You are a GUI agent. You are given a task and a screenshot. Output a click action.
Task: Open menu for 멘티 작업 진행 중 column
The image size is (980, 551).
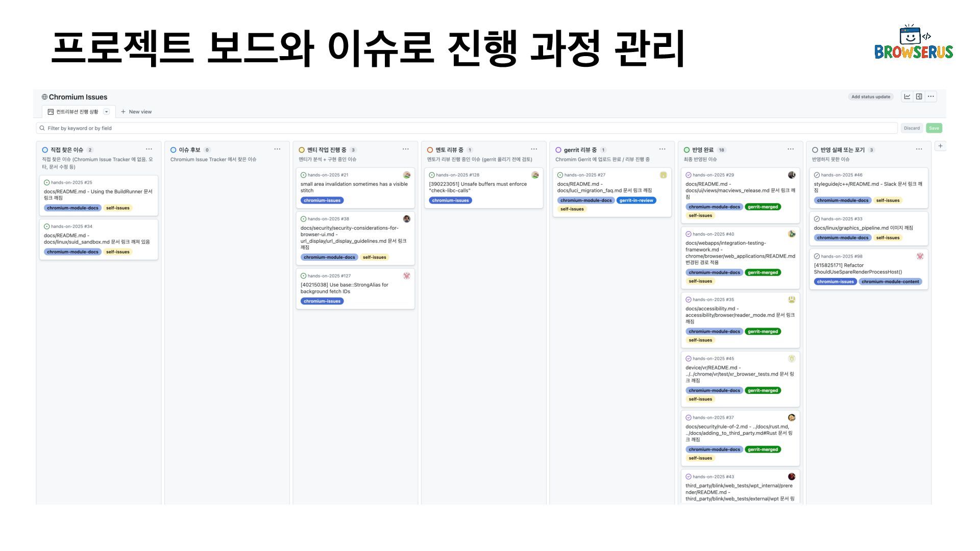405,149
